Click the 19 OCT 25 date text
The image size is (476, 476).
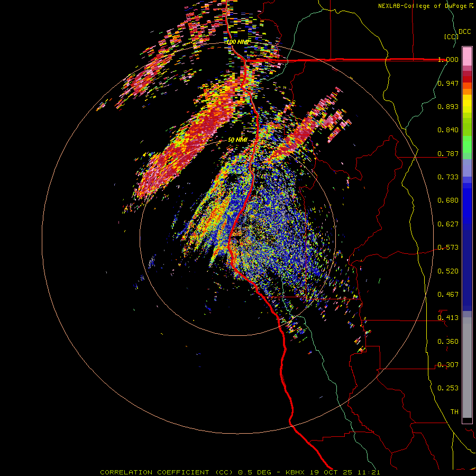click(x=332, y=472)
